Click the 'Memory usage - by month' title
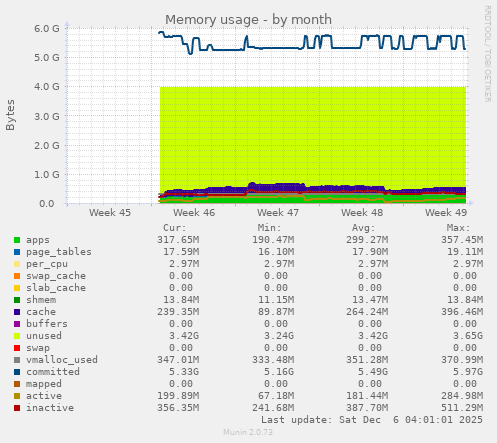This screenshot has height=443, width=497. (248, 20)
